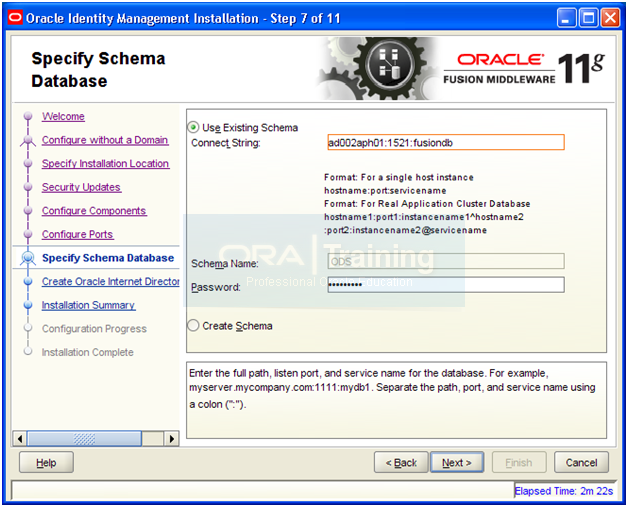This screenshot has width=628, height=507.
Task: Click the Connect String input field
Action: 446,143
